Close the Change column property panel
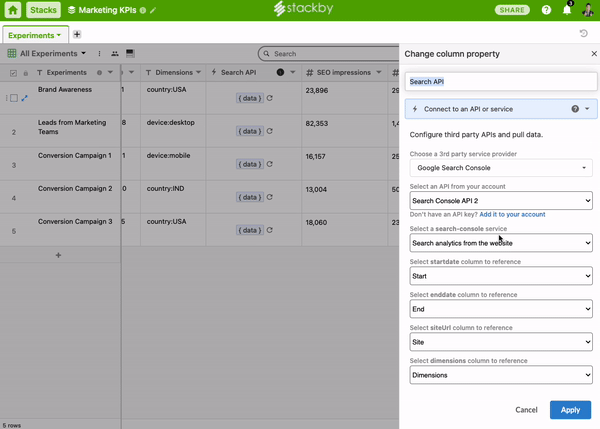This screenshot has width=600, height=429. (x=594, y=54)
